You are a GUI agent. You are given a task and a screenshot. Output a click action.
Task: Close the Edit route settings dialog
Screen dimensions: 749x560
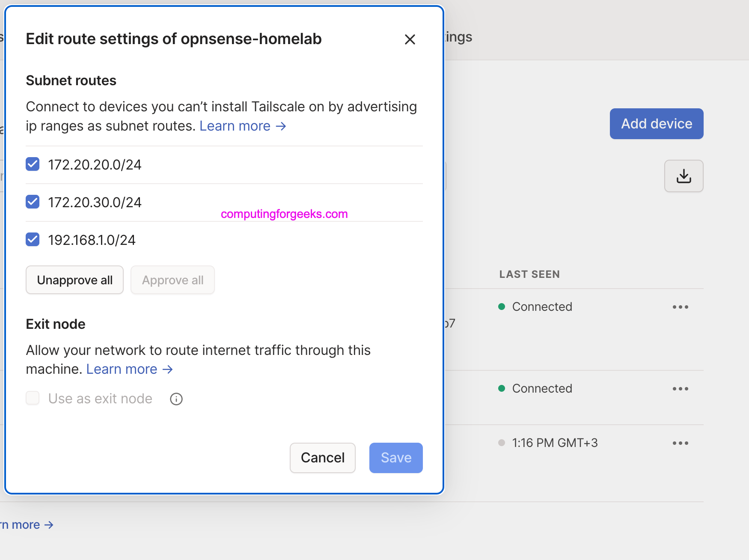point(410,39)
